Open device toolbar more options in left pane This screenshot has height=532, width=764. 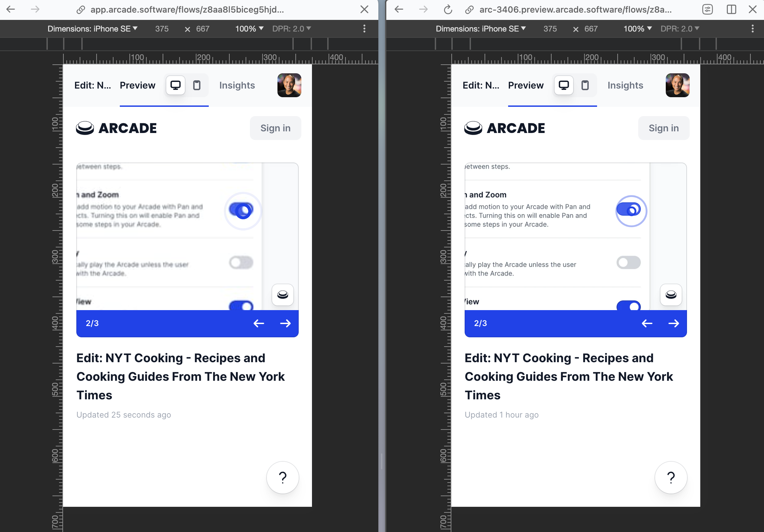[x=364, y=29]
